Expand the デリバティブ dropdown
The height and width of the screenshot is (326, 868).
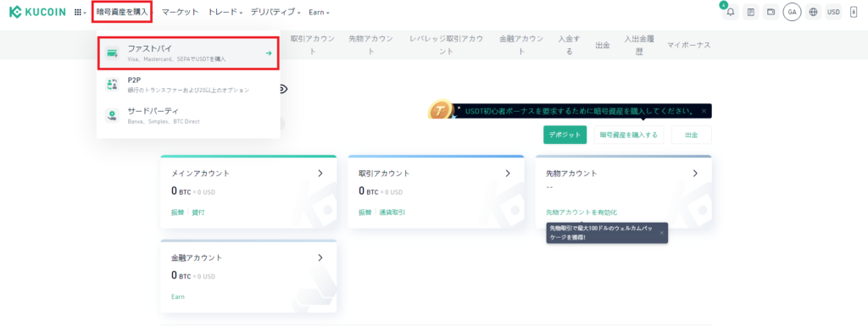275,12
